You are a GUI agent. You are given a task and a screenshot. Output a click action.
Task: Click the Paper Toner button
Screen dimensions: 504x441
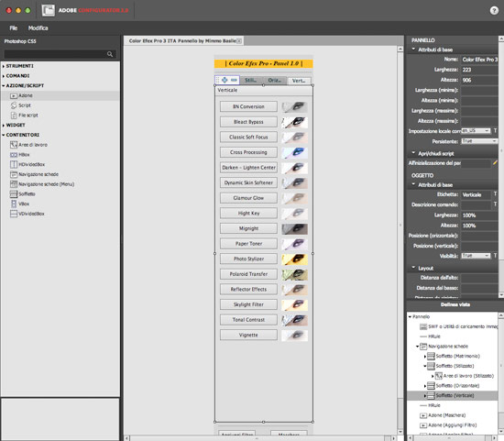248,244
